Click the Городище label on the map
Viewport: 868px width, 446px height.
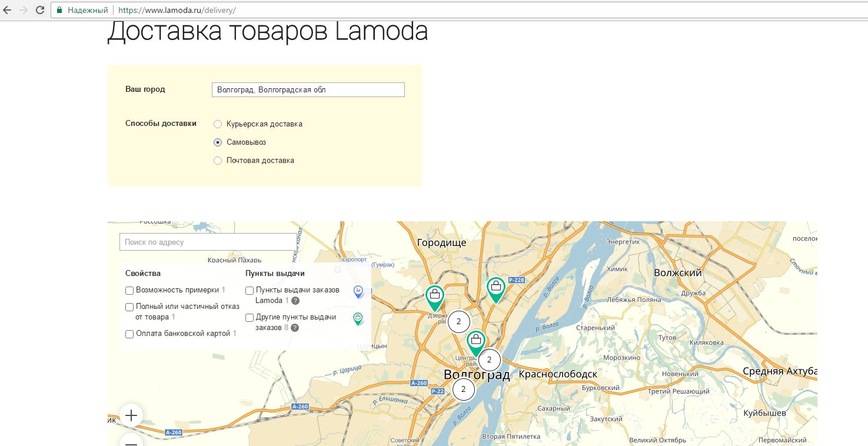tap(441, 242)
